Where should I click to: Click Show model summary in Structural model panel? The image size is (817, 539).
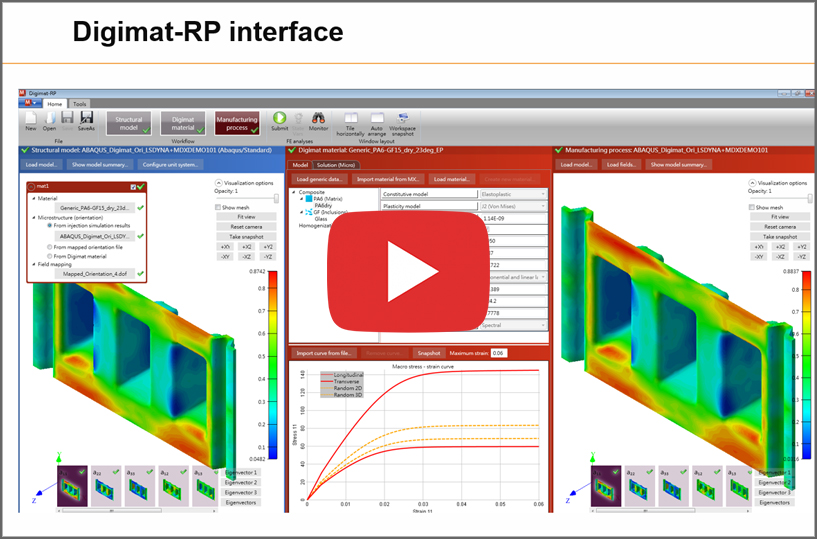[100, 165]
